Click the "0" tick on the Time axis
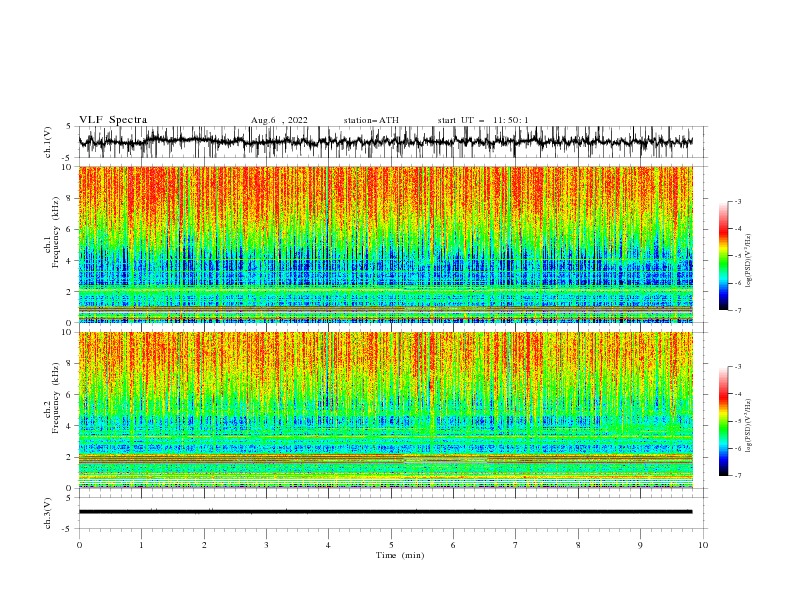 [x=79, y=545]
